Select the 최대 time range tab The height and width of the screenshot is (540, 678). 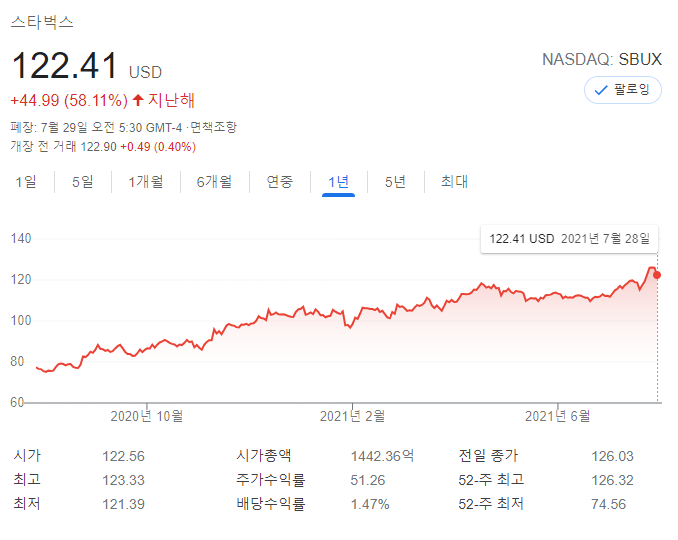[x=454, y=182]
